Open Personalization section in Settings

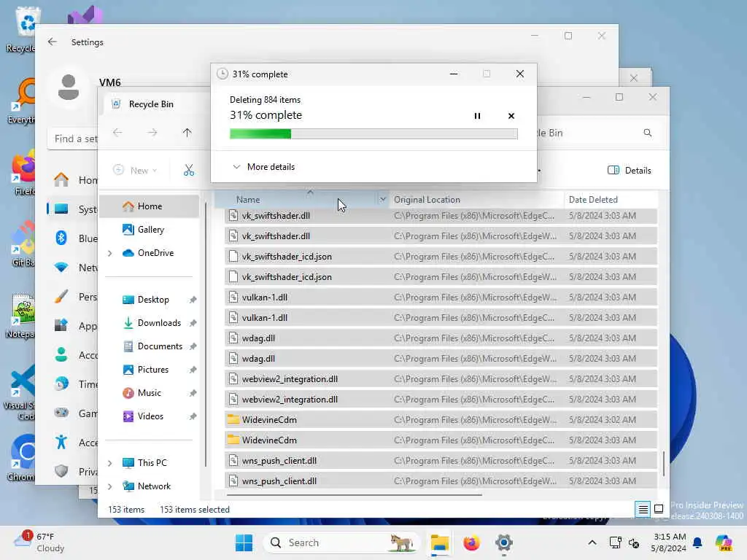pos(74,297)
